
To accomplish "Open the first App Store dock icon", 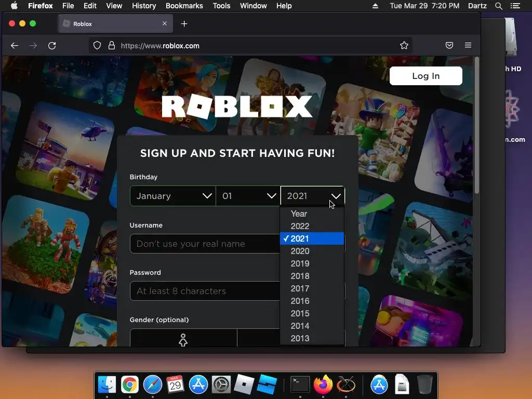I will (x=198, y=385).
